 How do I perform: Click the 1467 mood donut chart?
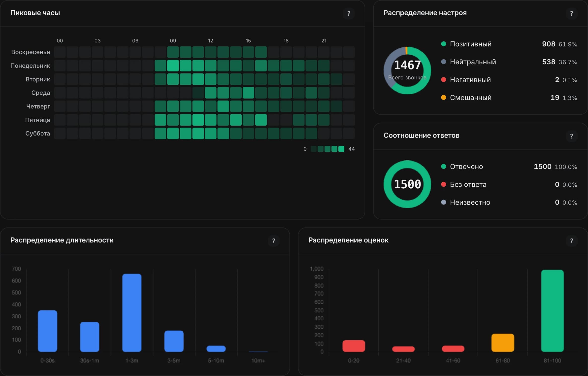[407, 70]
